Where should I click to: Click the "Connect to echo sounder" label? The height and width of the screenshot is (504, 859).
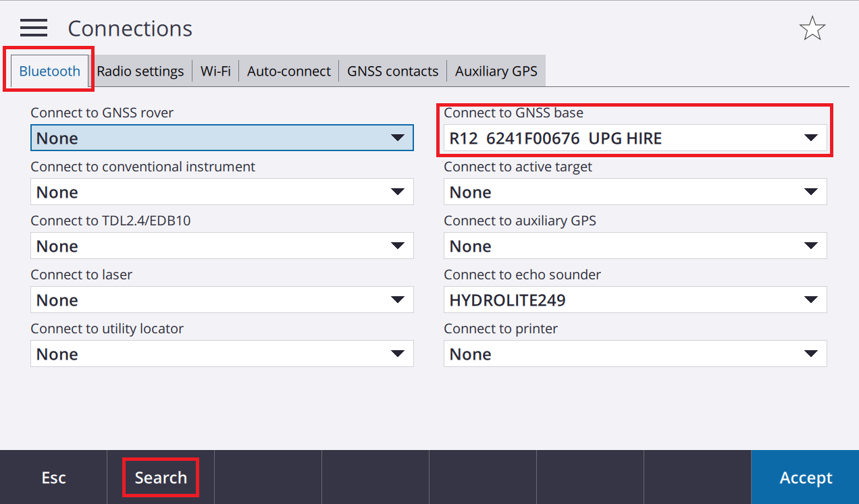point(523,275)
